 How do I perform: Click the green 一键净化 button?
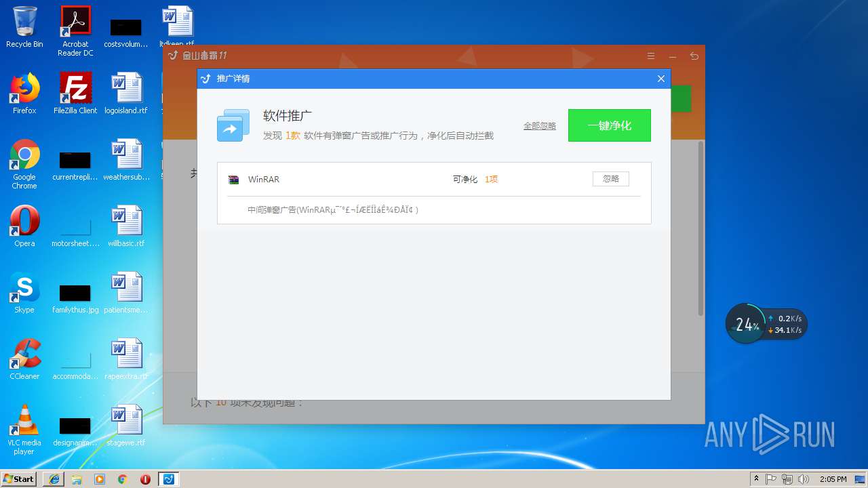(x=609, y=125)
